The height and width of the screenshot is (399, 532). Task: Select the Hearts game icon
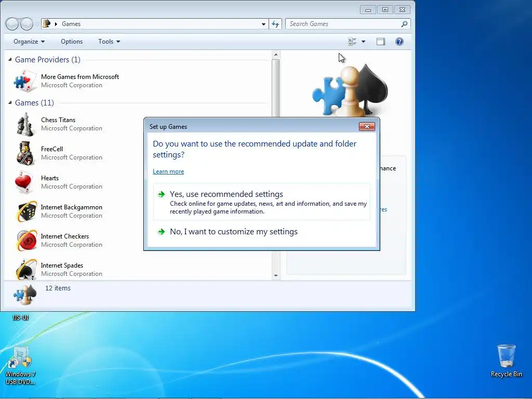pos(24,182)
